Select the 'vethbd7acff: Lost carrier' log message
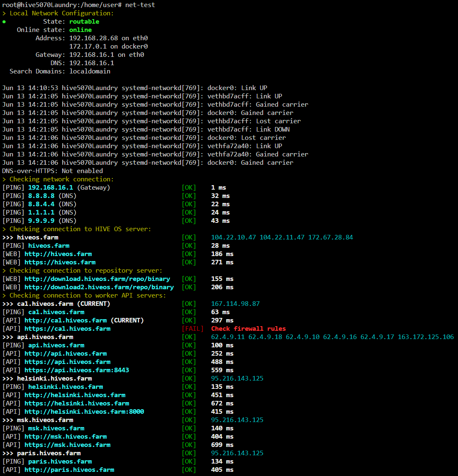This screenshot has height=476, width=458. 254,121
